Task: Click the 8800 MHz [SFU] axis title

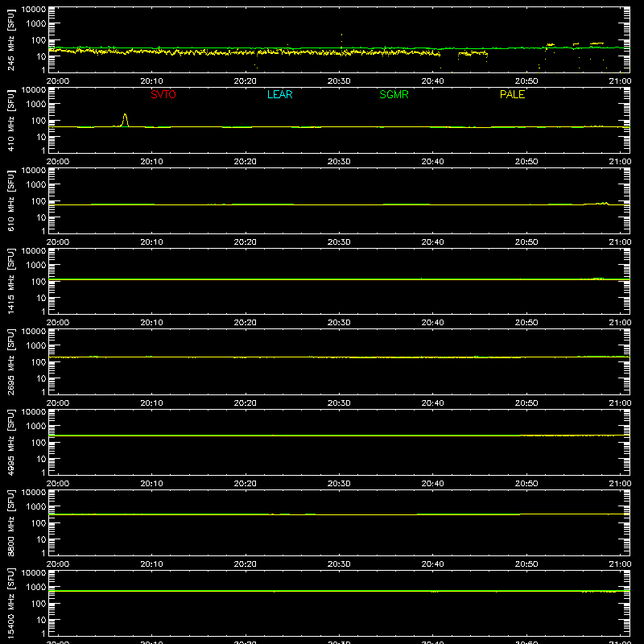Action: point(10,522)
